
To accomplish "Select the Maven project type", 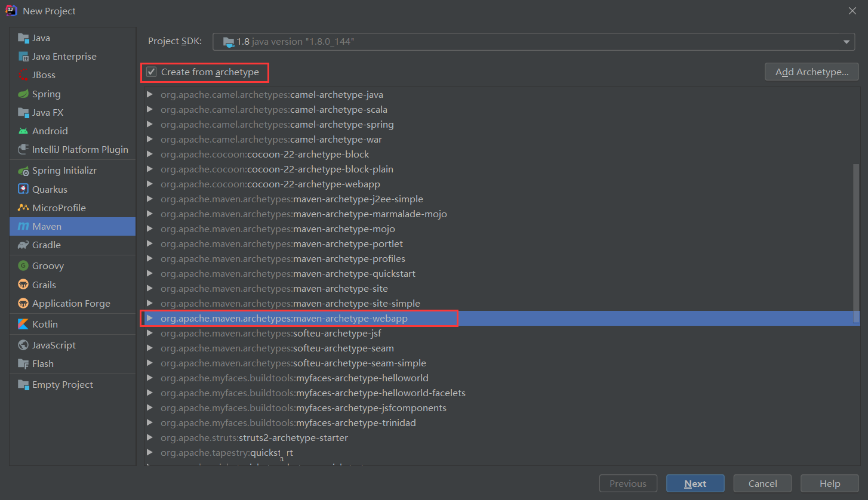I will (72, 226).
